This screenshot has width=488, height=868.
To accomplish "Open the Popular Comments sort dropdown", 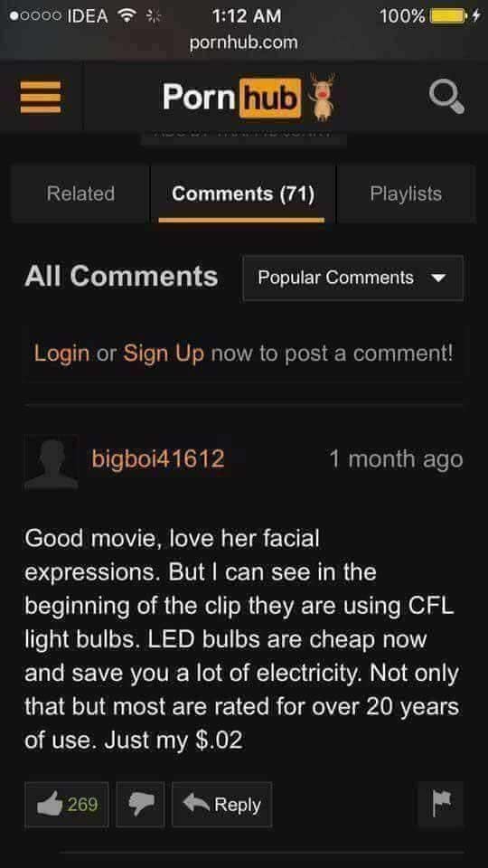I will pyautogui.click(x=353, y=278).
